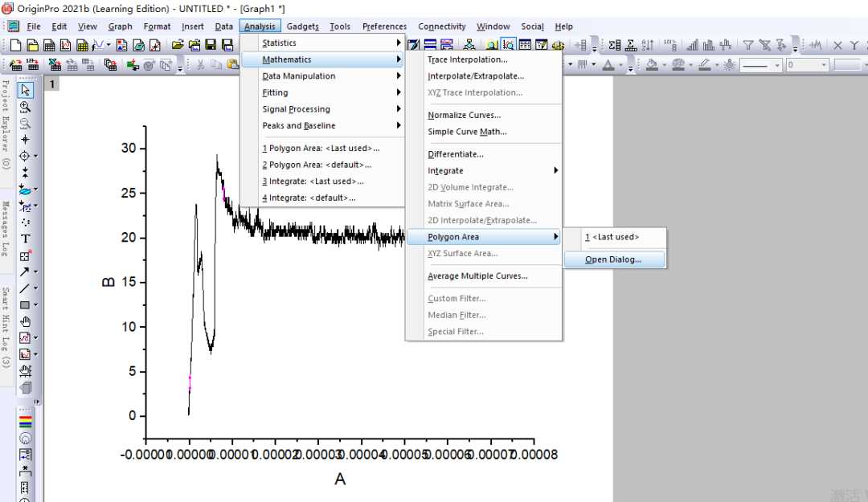Click the New Project icon

click(15, 46)
